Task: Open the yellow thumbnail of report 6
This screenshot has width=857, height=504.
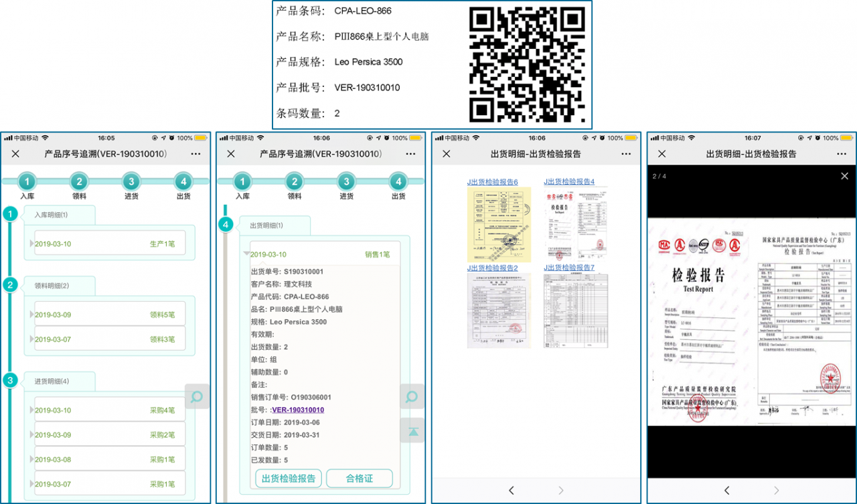Action: (x=499, y=224)
